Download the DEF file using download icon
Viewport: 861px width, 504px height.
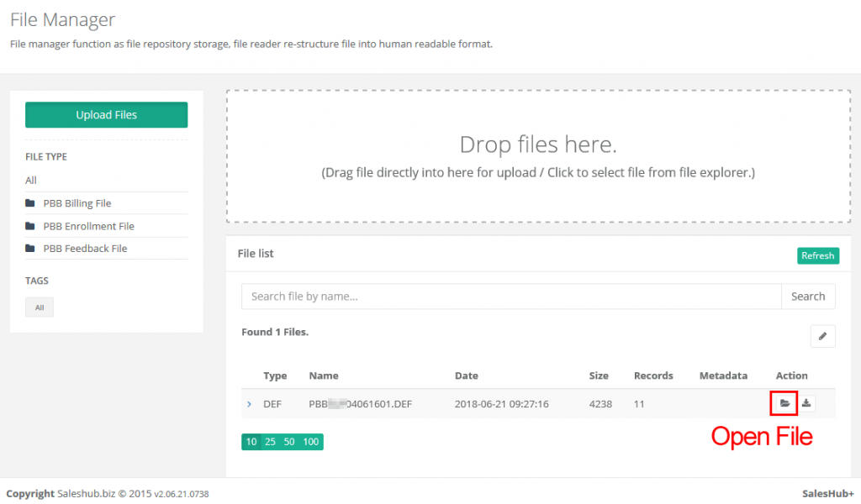[806, 404]
